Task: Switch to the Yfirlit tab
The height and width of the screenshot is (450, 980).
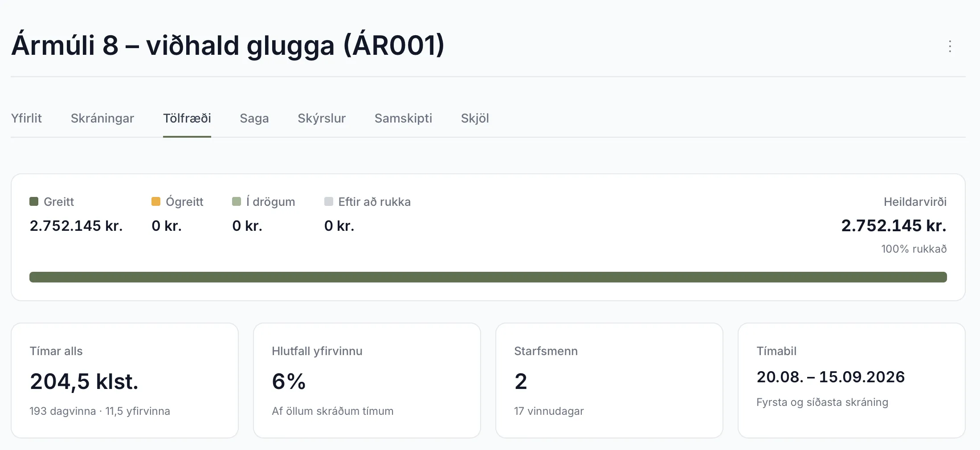Action: point(26,118)
